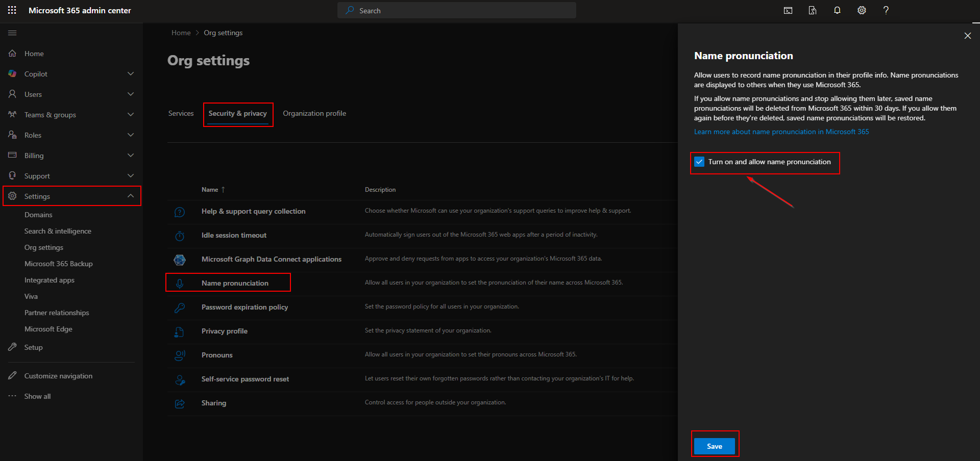The height and width of the screenshot is (461, 980).
Task: Open the Pronouns setting
Action: pyautogui.click(x=217, y=355)
